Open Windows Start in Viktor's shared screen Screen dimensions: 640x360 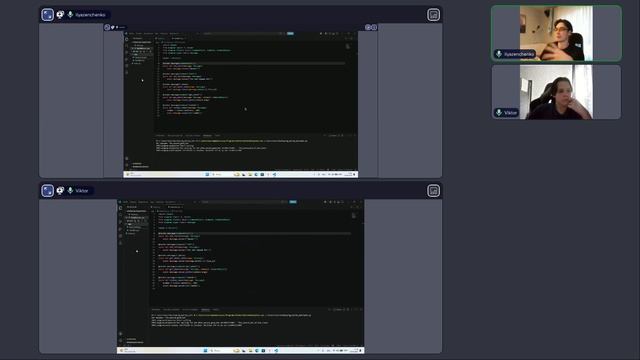coord(205,351)
